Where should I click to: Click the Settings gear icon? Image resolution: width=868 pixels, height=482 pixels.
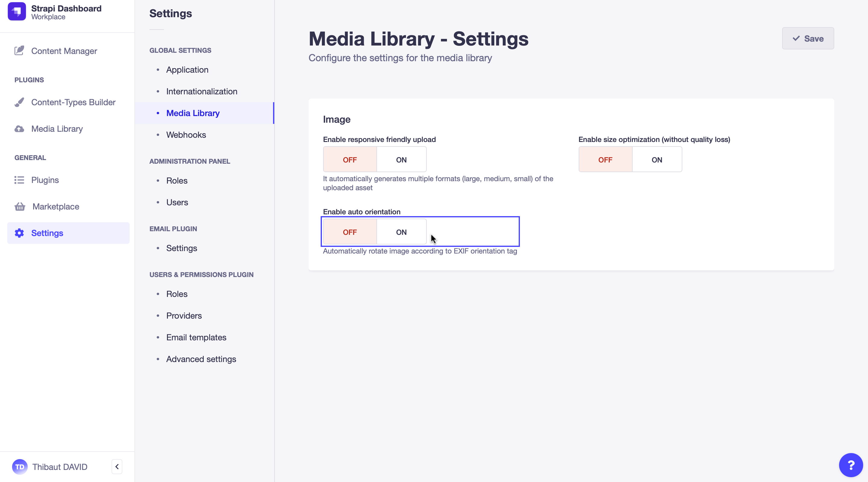[19, 233]
